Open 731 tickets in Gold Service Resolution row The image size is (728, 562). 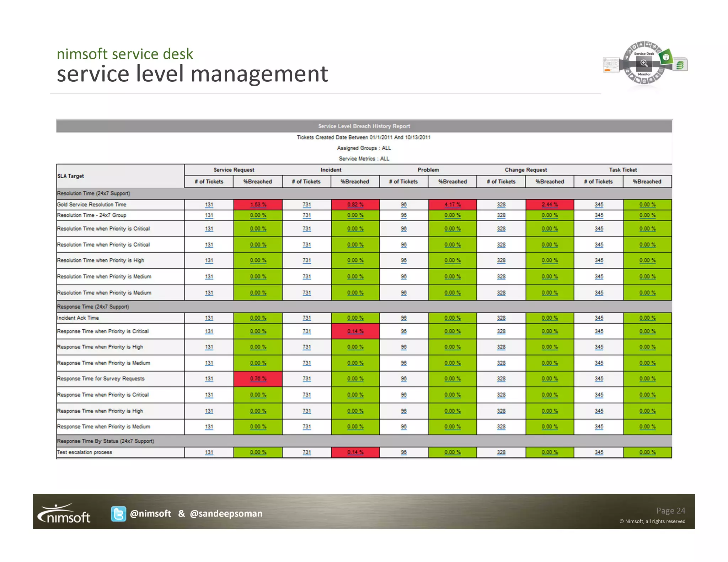point(307,205)
